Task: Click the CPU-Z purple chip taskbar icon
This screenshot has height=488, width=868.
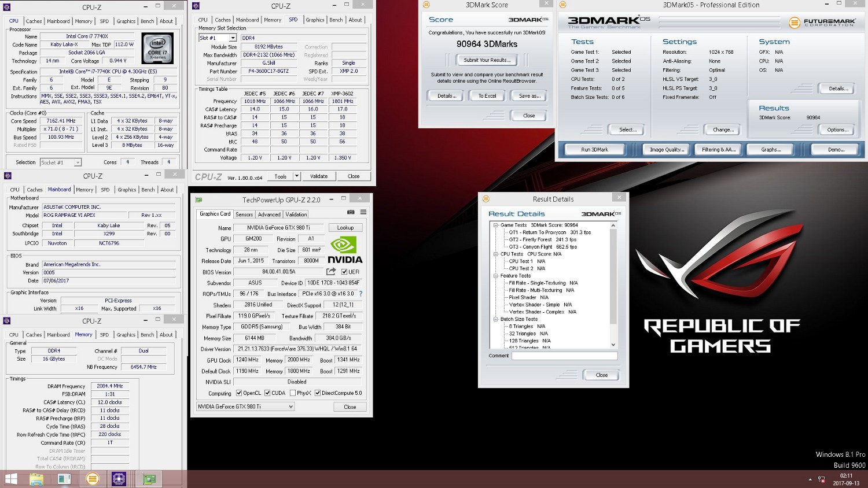Action: (119, 479)
